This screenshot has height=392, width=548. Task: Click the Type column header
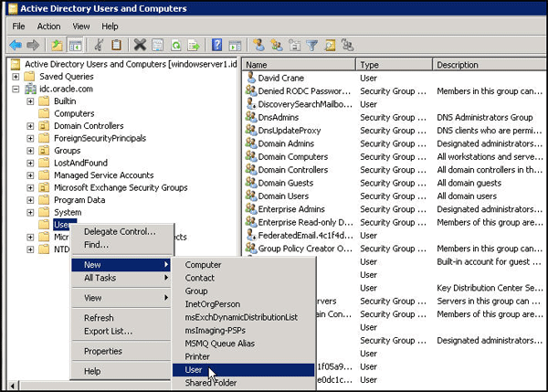tap(370, 65)
